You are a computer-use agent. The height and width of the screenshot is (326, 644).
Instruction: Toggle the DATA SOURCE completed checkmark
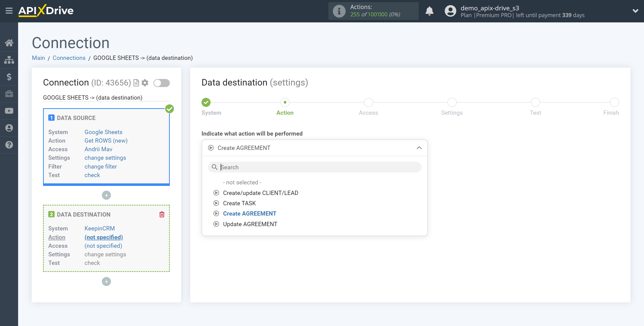tap(169, 108)
